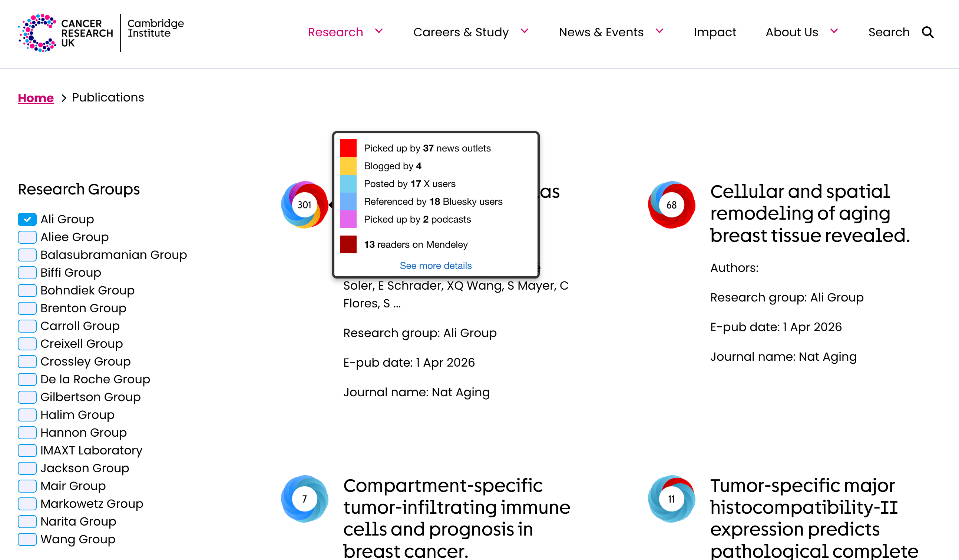Click 'Journal name: Nat Aging' under score 68

click(783, 357)
